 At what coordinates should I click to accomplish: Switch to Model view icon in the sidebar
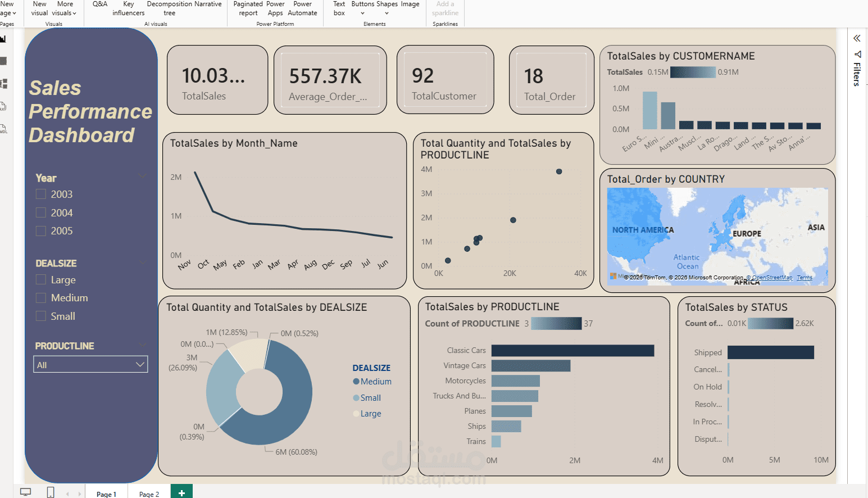(3, 84)
